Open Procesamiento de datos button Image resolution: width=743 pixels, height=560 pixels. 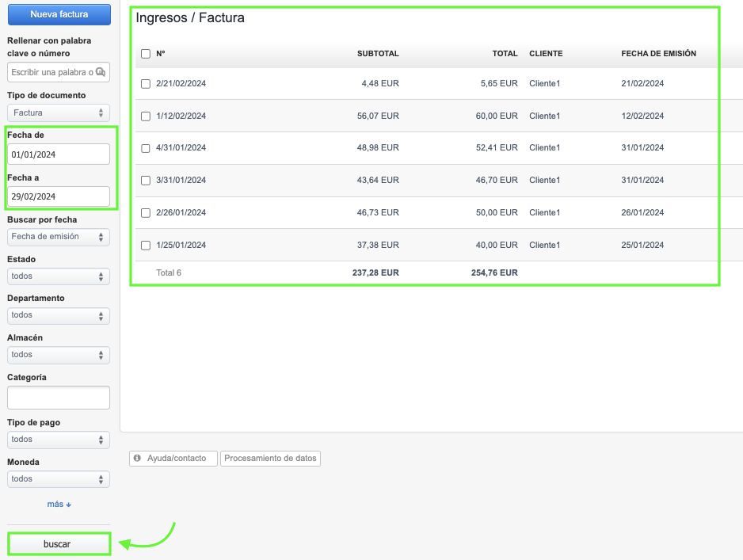coord(270,459)
